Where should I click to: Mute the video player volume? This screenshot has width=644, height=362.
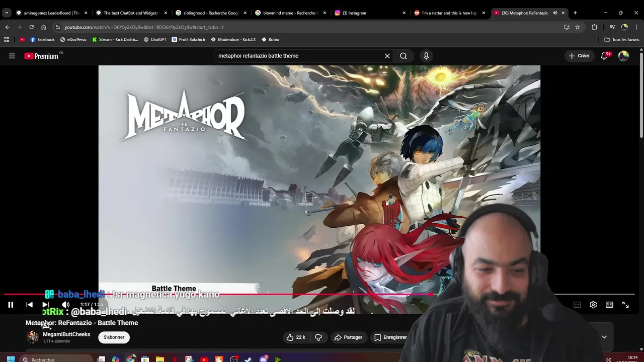[65, 305]
